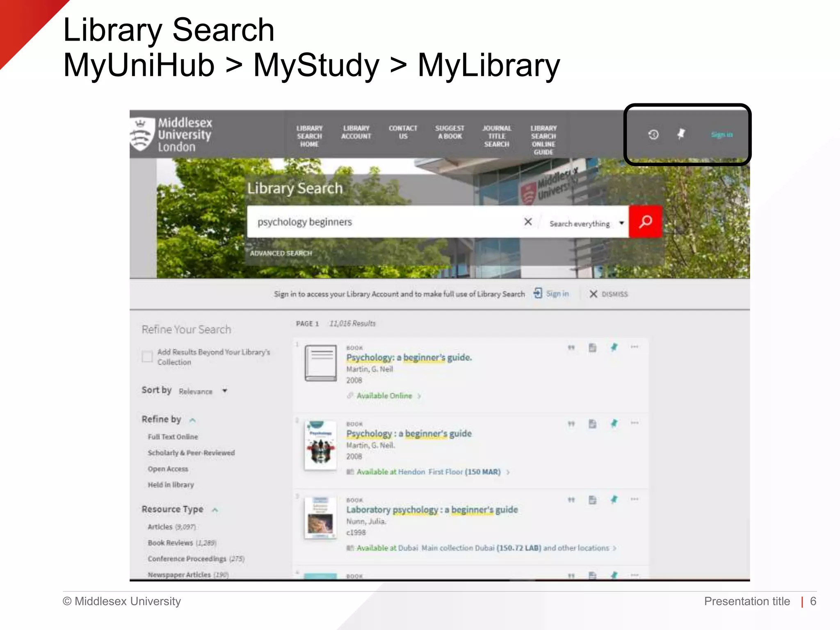The image size is (840, 630).
Task: Clear the search box with the X icon
Action: tap(528, 222)
